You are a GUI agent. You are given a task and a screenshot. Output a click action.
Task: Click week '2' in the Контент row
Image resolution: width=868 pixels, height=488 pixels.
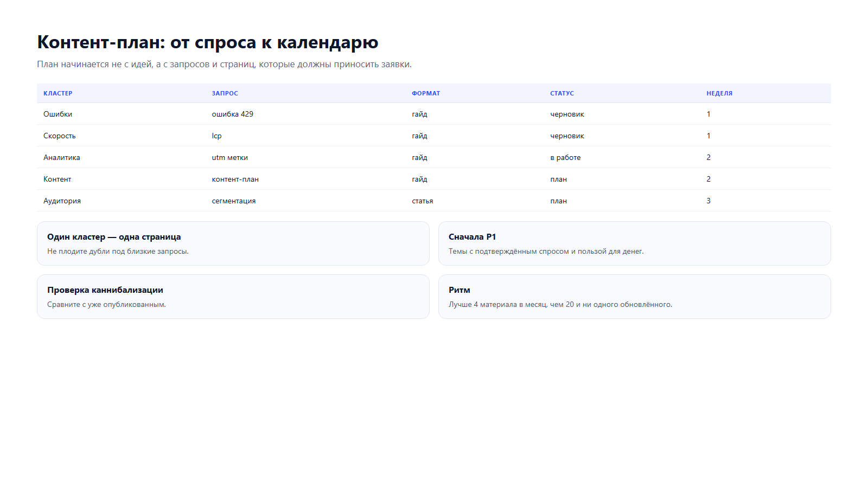[709, 179]
